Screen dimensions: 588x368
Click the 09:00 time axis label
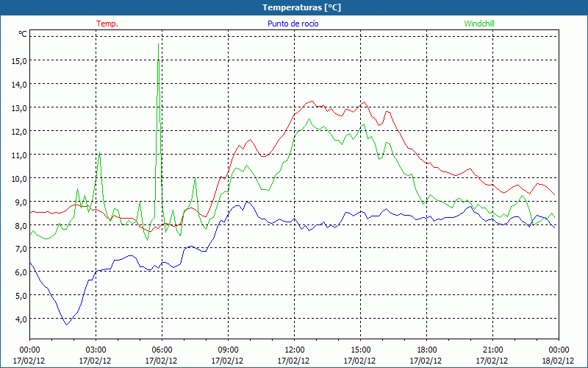click(x=228, y=350)
